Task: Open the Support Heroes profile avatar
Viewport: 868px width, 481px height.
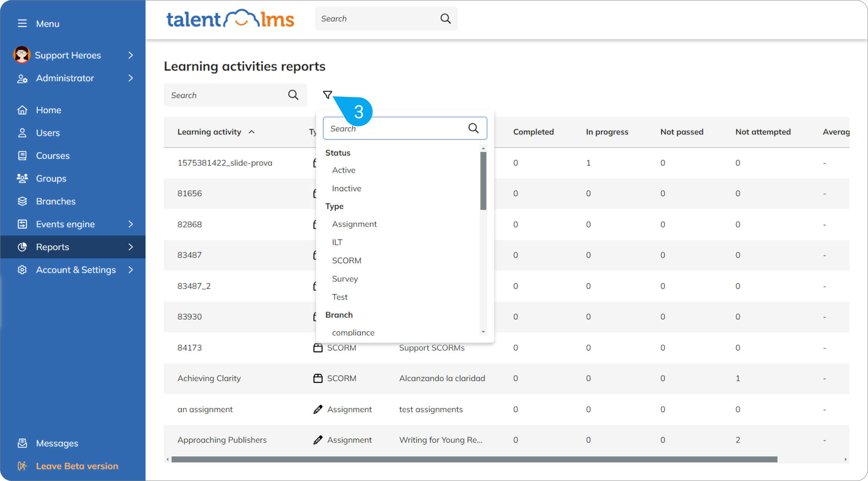Action: pos(22,55)
